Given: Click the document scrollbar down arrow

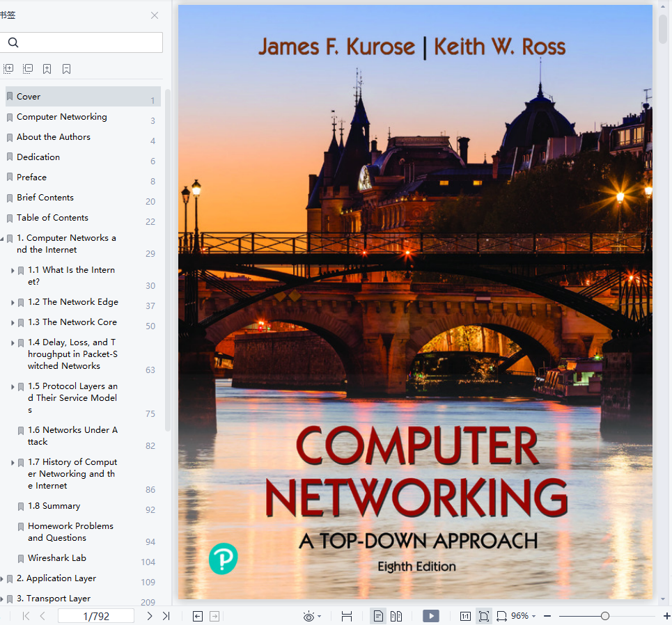Looking at the screenshot, I should point(663,599).
